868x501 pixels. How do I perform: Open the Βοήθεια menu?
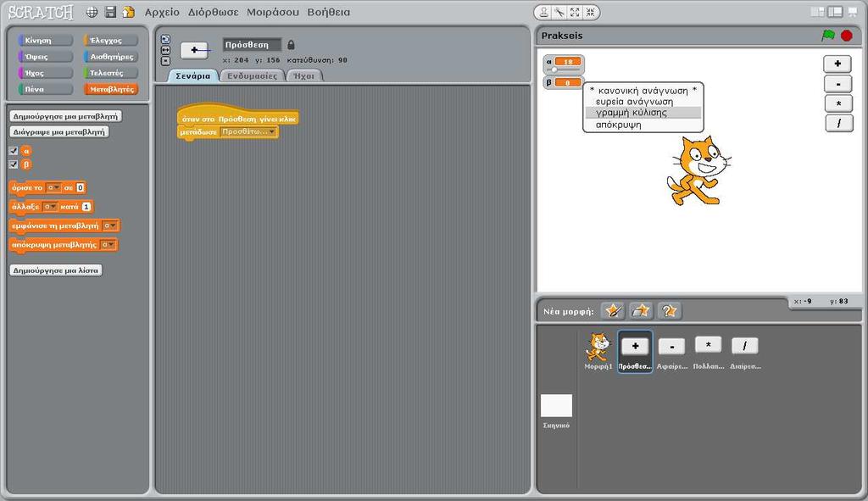click(328, 12)
